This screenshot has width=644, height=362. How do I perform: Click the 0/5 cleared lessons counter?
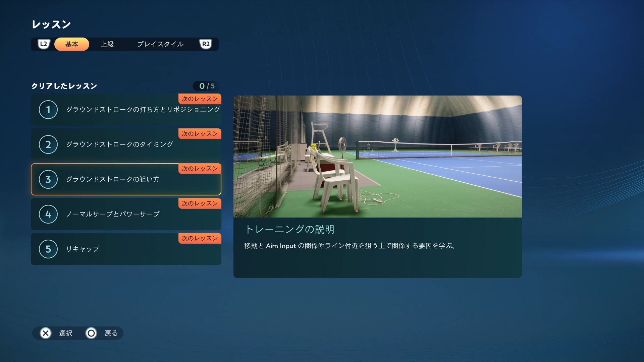[x=207, y=86]
